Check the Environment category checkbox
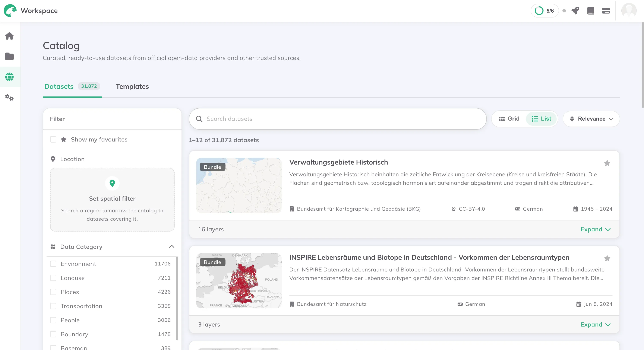This screenshot has height=350, width=644. click(x=53, y=264)
